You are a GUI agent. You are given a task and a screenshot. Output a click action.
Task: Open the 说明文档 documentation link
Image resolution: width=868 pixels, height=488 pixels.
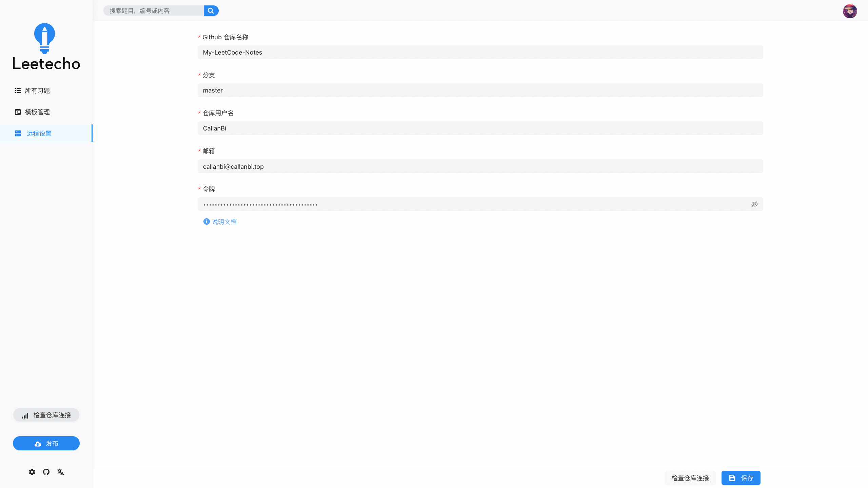(224, 222)
